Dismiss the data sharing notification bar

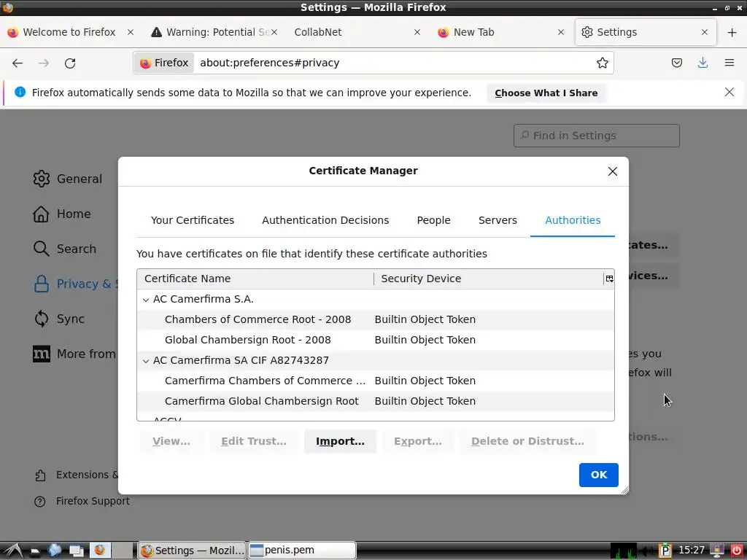729,92
